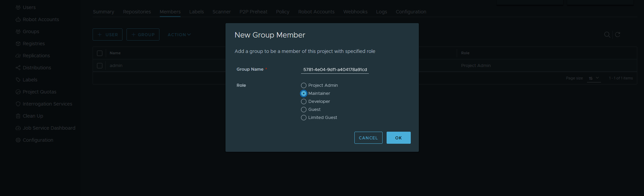The height and width of the screenshot is (196, 644).
Task: Click the Job Service Dashboard icon
Action: point(18,128)
